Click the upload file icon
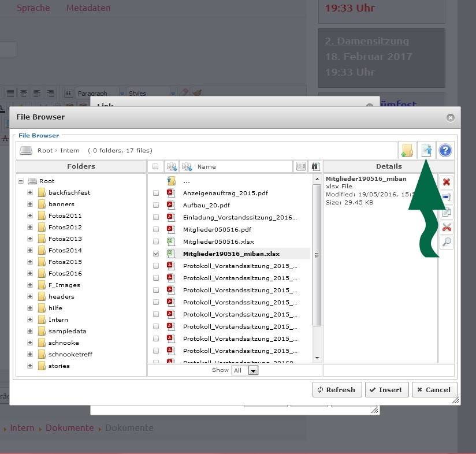476x454 pixels. [426, 151]
